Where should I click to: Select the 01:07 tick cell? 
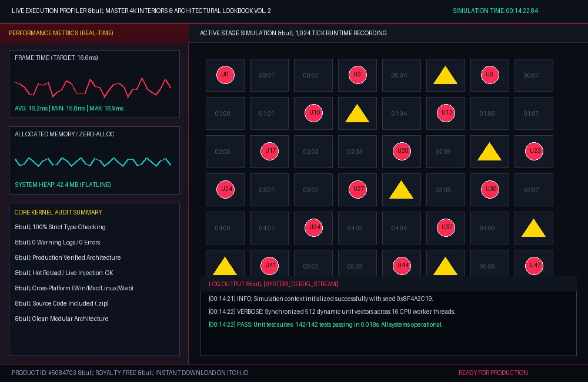point(534,113)
